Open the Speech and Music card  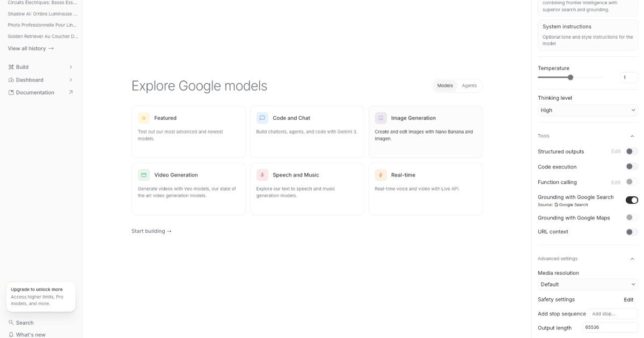(307, 189)
